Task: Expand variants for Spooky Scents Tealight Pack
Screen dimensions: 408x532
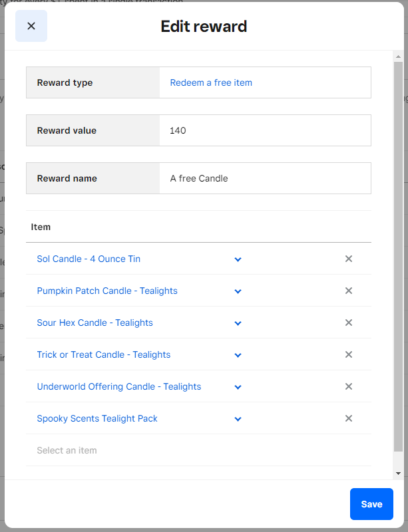Action: (238, 419)
